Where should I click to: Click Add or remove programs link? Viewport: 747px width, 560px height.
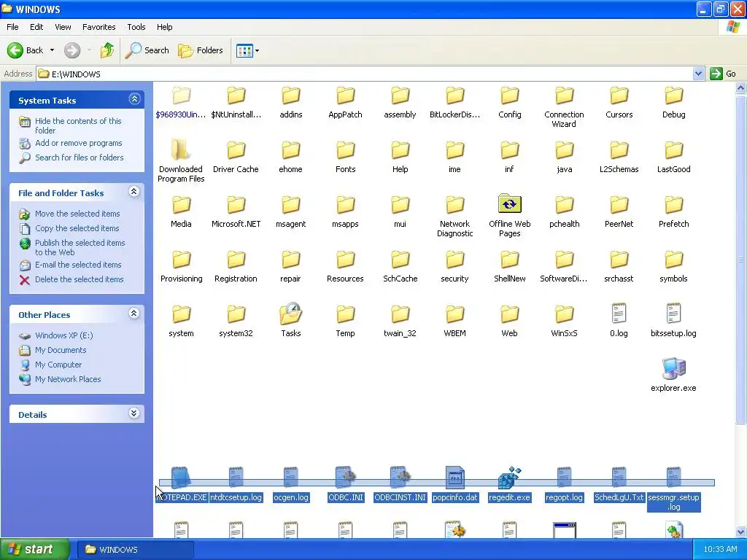pos(79,143)
